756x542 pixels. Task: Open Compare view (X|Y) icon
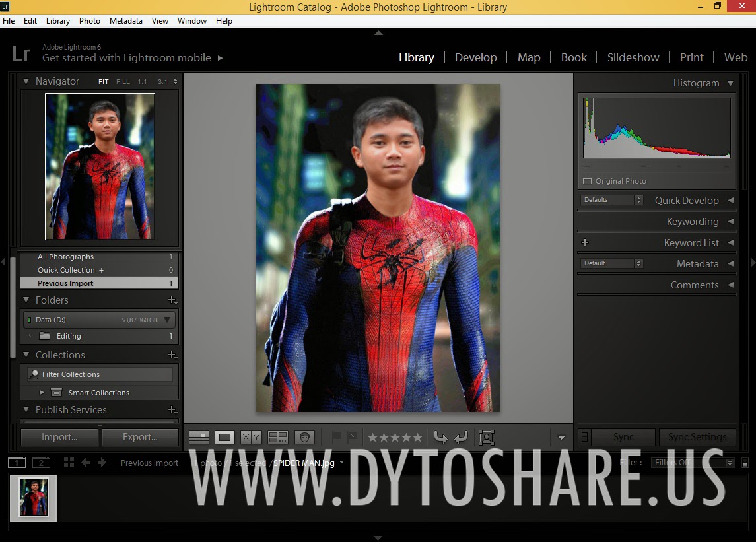(x=251, y=437)
